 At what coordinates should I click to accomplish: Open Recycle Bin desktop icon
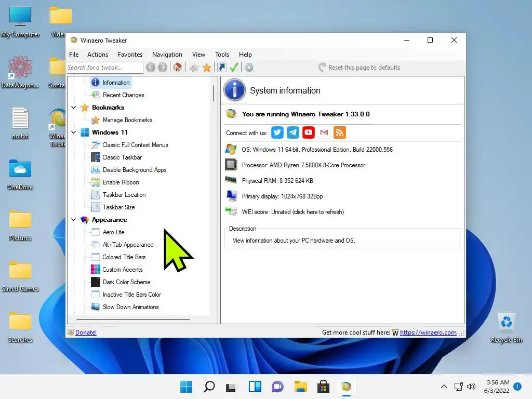pyautogui.click(x=506, y=328)
